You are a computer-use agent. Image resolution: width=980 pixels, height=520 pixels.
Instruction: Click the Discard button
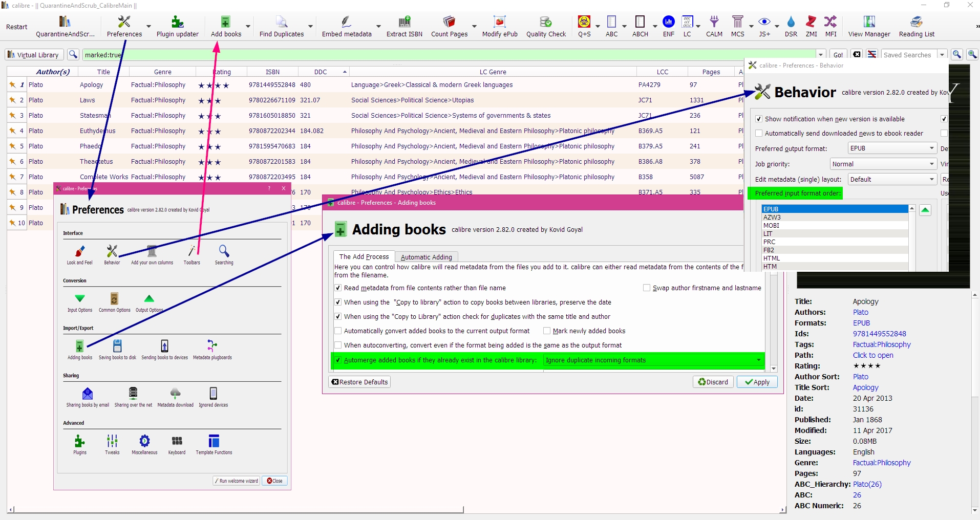(713, 382)
